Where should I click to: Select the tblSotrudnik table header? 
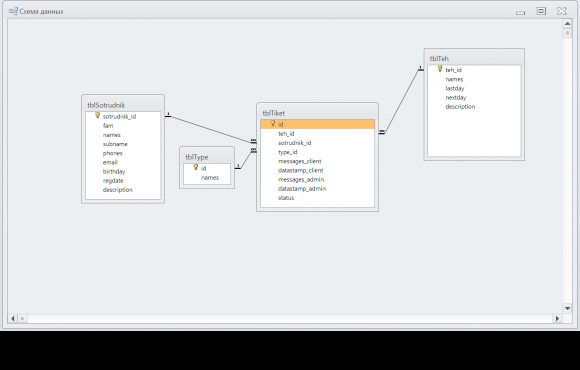(123, 105)
